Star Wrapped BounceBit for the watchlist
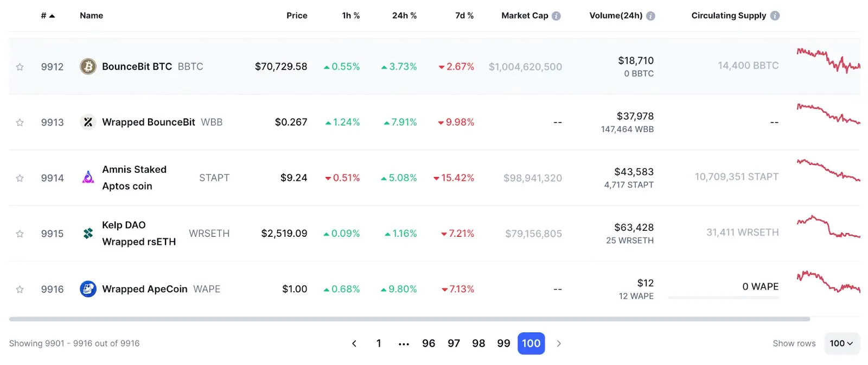Viewport: 868px width, 365px height. pos(20,122)
